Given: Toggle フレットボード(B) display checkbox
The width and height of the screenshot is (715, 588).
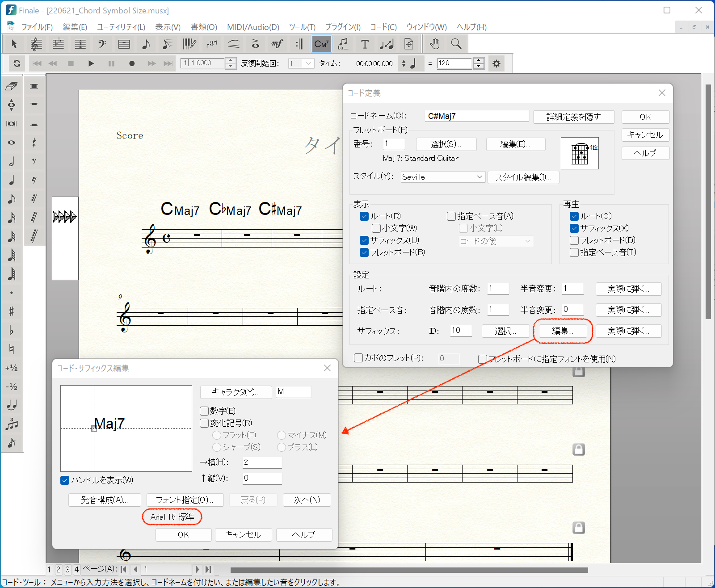Looking at the screenshot, I should tap(364, 252).
